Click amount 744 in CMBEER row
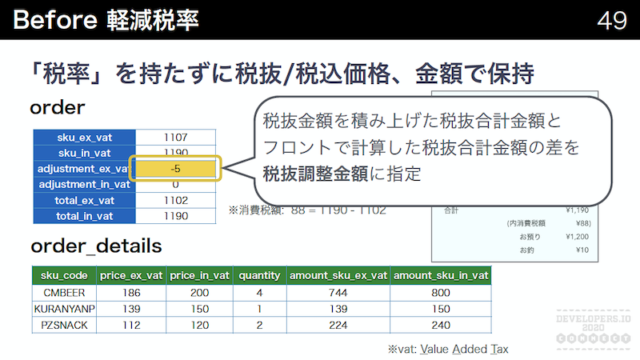 (338, 293)
